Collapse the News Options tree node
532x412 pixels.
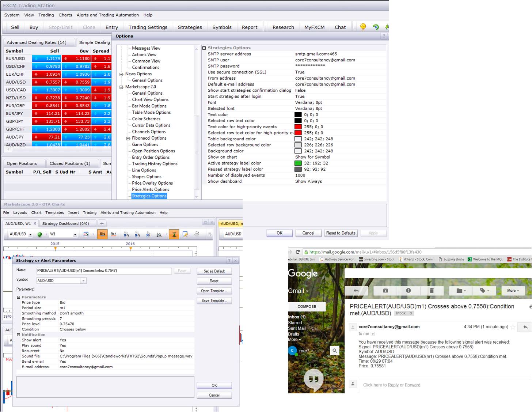[x=121, y=74]
